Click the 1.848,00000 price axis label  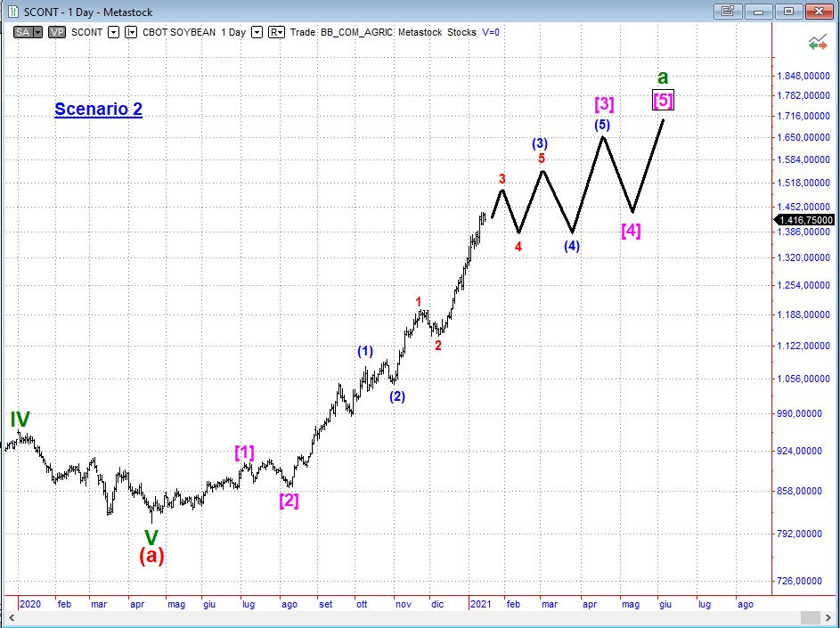(x=803, y=76)
